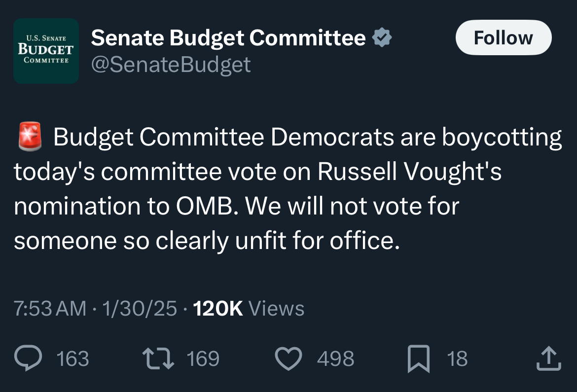
Task: Click the red siren emoji in the tweet
Action: [x=30, y=137]
